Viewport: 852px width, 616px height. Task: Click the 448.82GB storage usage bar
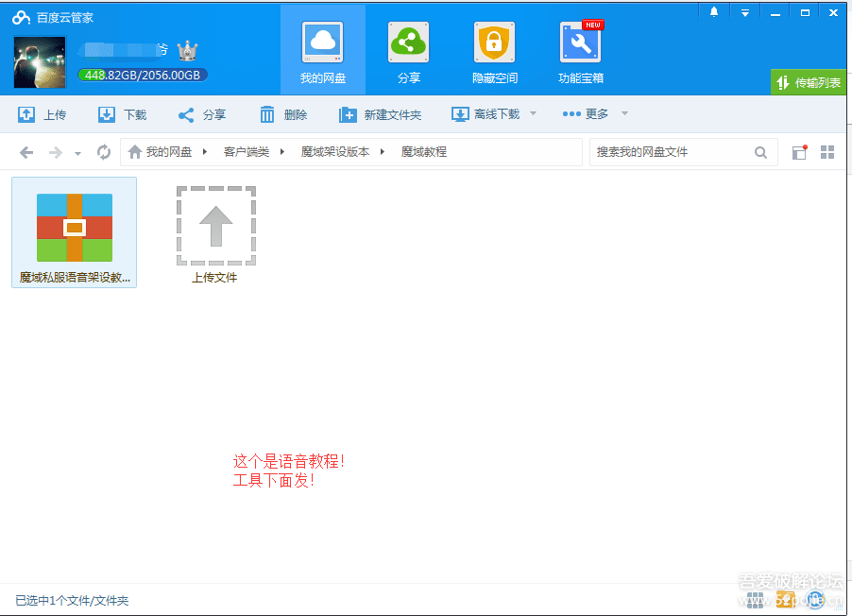(142, 73)
